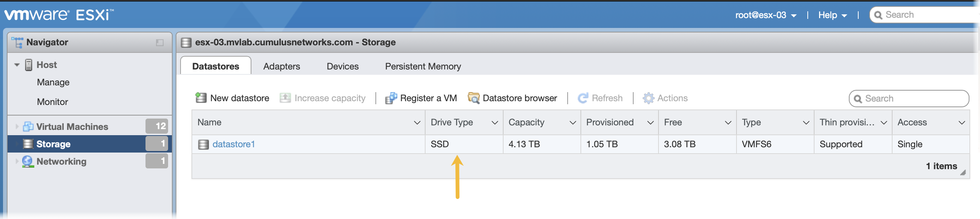
Task: Click the New datastore icon
Action: tap(201, 98)
